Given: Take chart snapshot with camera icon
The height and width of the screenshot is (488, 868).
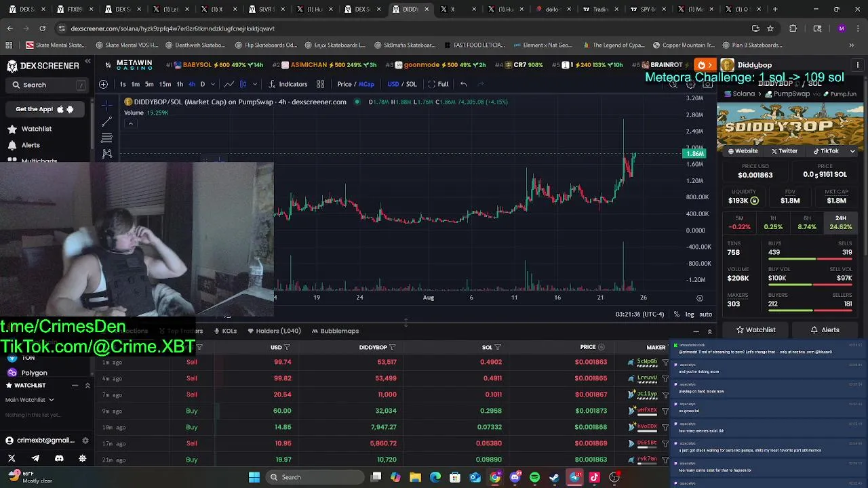Looking at the screenshot, I should pyautogui.click(x=707, y=85).
